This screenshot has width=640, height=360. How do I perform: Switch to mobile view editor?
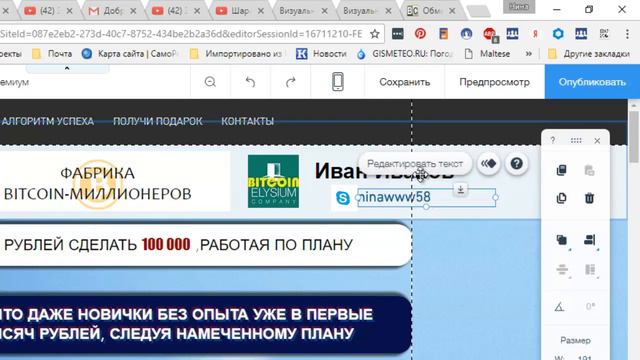[x=338, y=82]
